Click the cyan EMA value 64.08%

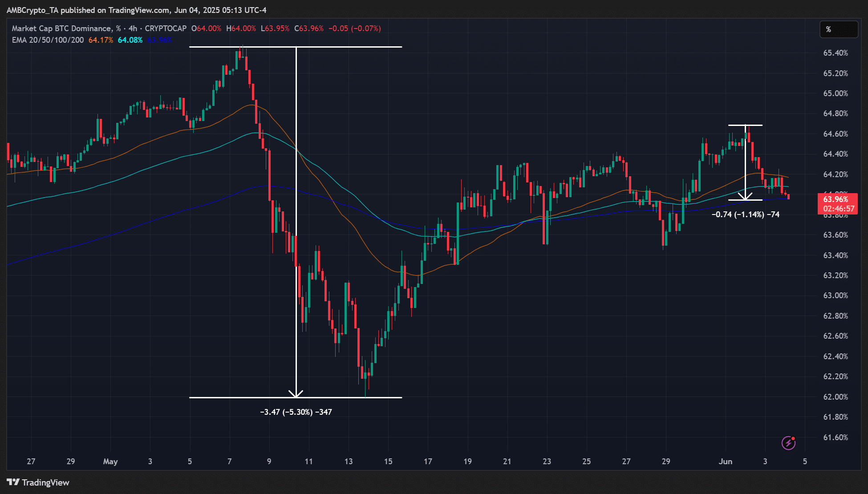130,40
